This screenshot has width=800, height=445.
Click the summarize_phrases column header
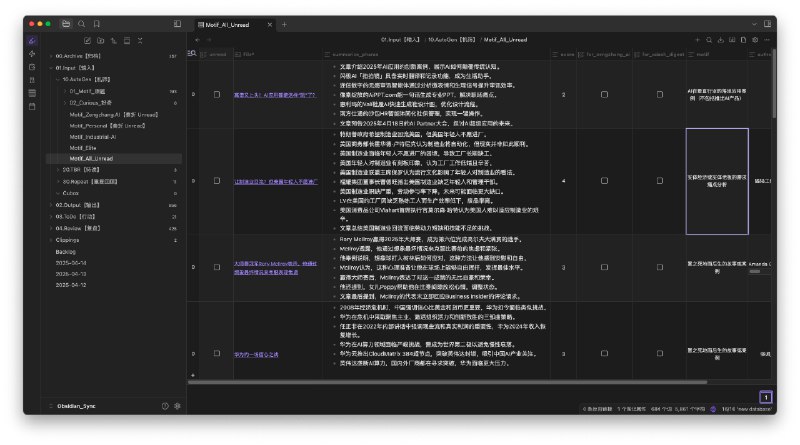click(x=436, y=54)
